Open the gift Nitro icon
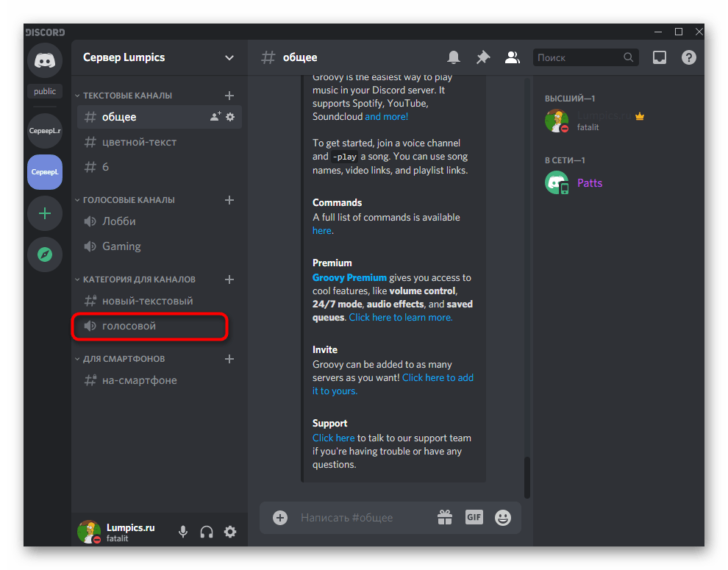This screenshot has height=570, width=728. click(444, 517)
